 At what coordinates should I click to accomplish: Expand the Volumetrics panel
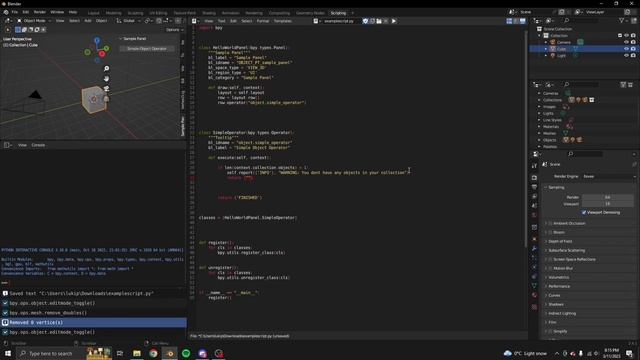pyautogui.click(x=558, y=277)
